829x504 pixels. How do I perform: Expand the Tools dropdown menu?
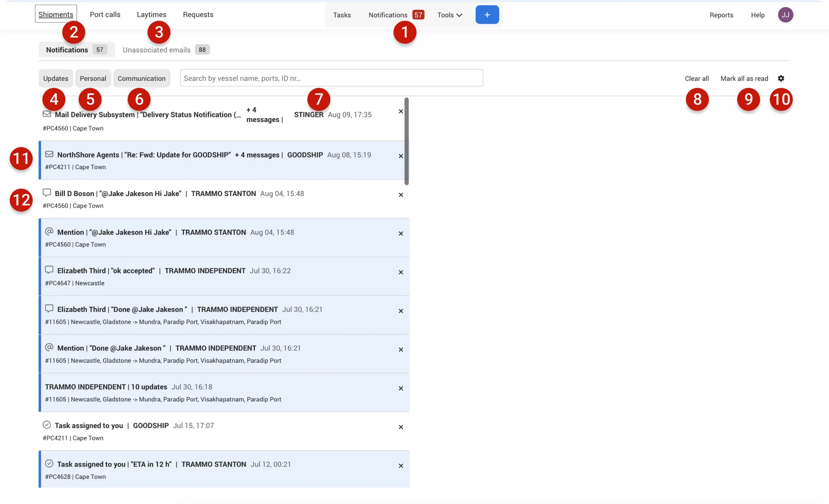[450, 15]
